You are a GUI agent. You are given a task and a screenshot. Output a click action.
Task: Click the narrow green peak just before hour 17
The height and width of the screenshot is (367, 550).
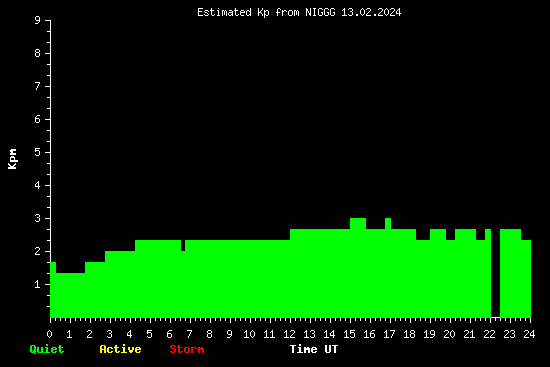coord(388,268)
